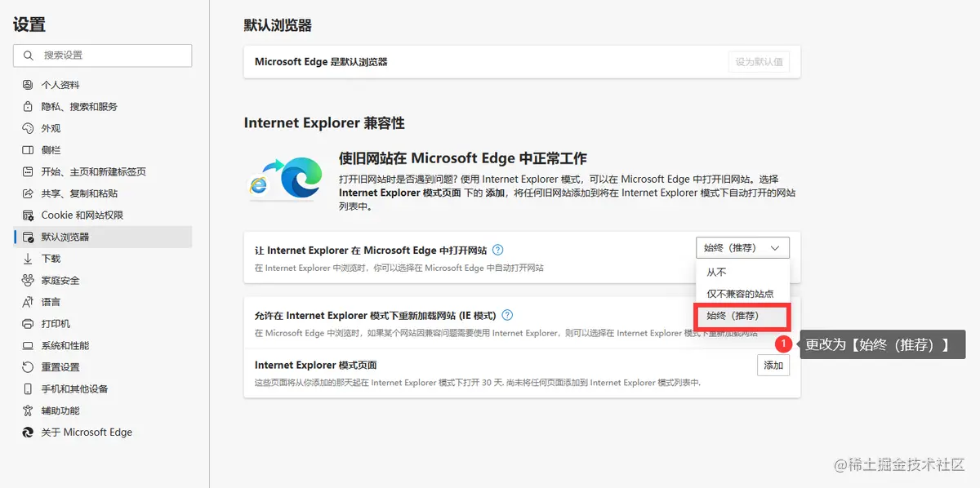Click help icon beside 允许在 IE 模式下重新加载网站
Viewport: 980px width, 488px height.
507,315
